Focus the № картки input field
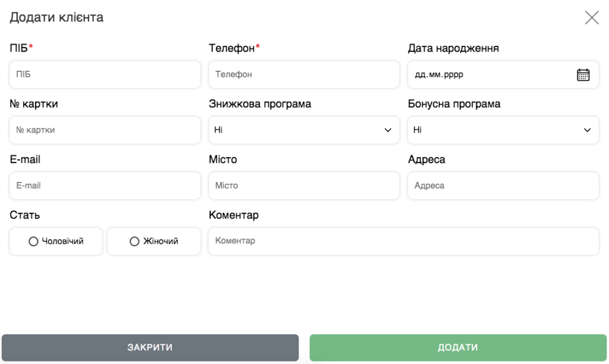 tap(105, 130)
